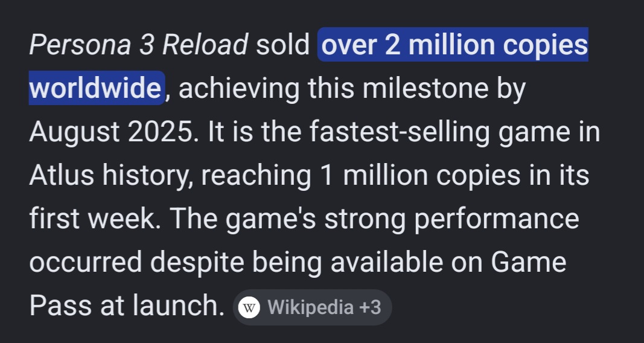Click the word 'sold' after the title
The width and height of the screenshot is (644, 343).
pyautogui.click(x=283, y=44)
